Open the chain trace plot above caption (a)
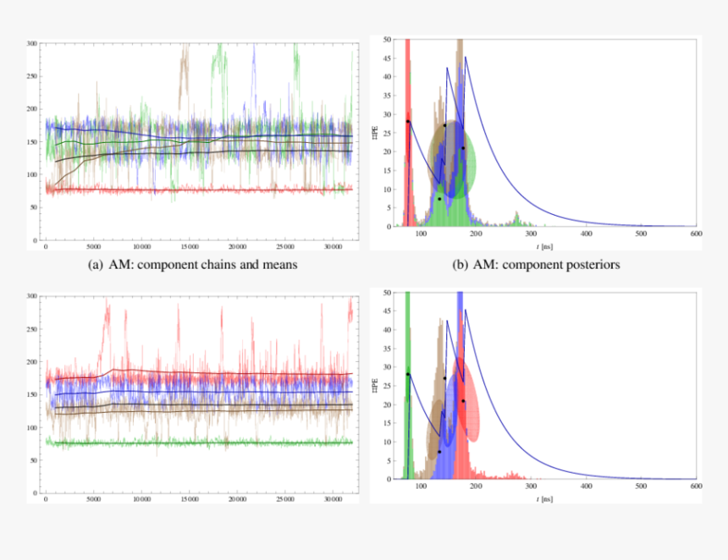This screenshot has width=728, height=560. [193, 145]
